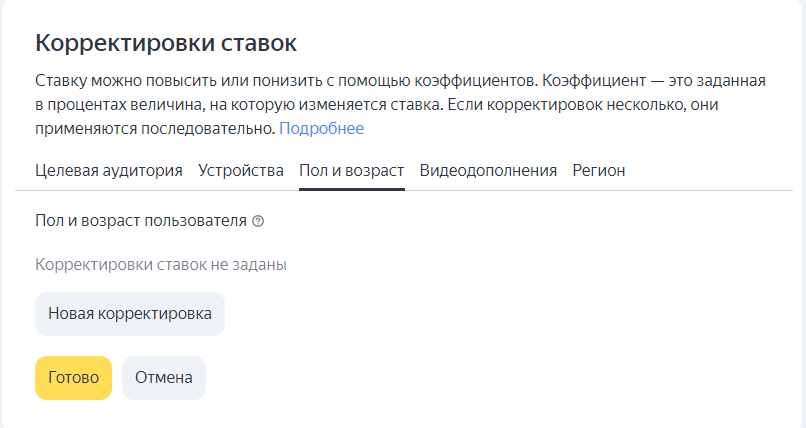Viewport: 806px width, 428px height.
Task: Read more about bid adjustments via the blue link
Action: point(321,128)
